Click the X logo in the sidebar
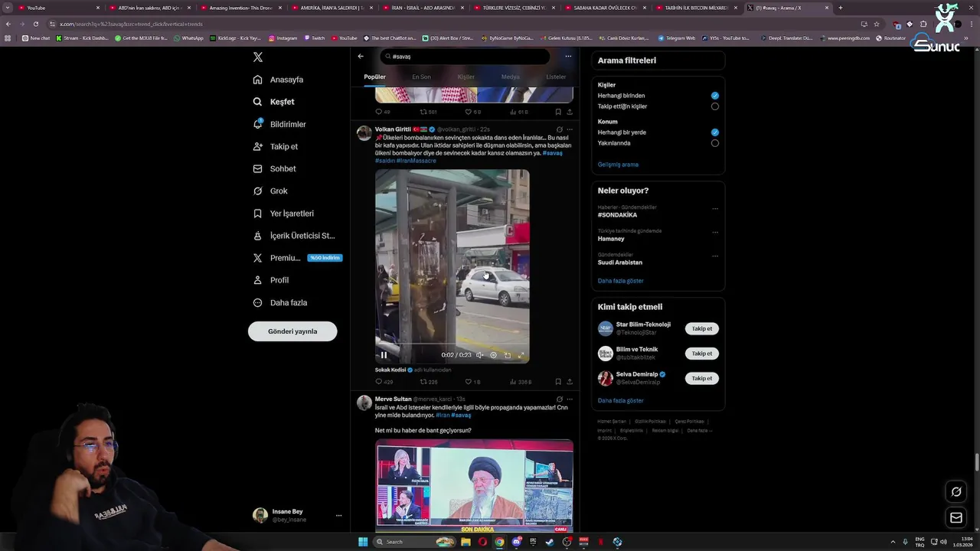The width and height of the screenshot is (980, 551). [258, 57]
